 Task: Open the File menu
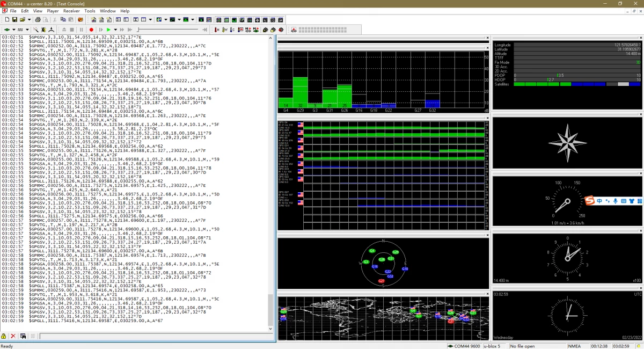(13, 11)
